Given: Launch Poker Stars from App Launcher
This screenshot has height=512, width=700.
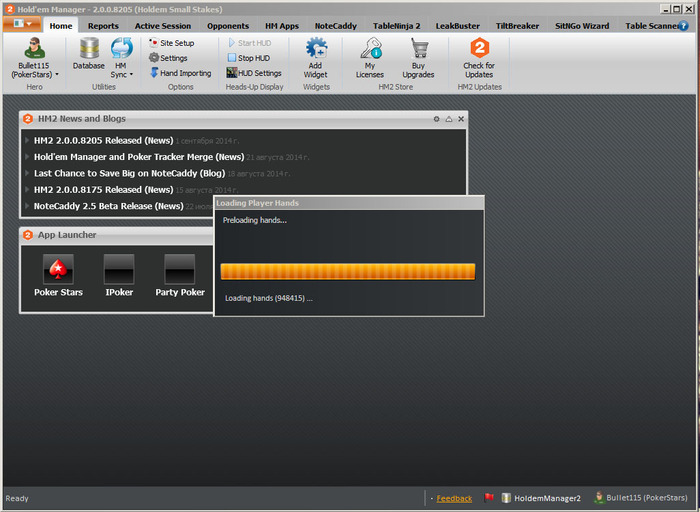Looking at the screenshot, I should coord(58,269).
